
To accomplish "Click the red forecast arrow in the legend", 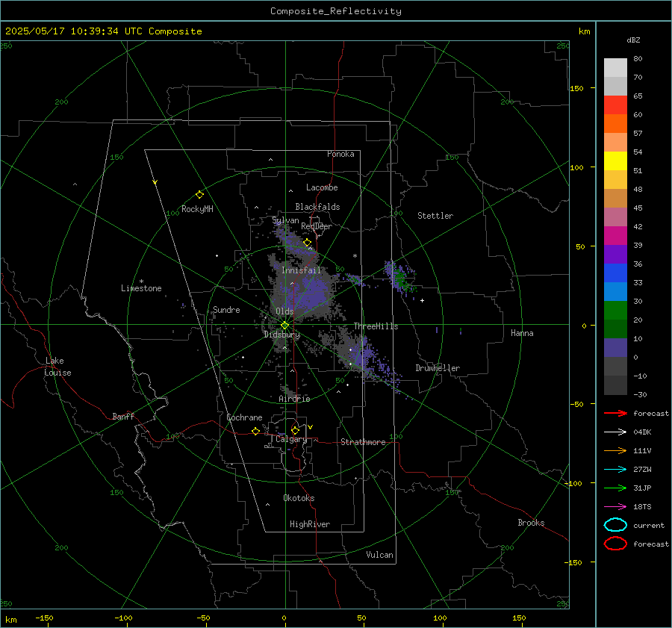I will (x=615, y=413).
